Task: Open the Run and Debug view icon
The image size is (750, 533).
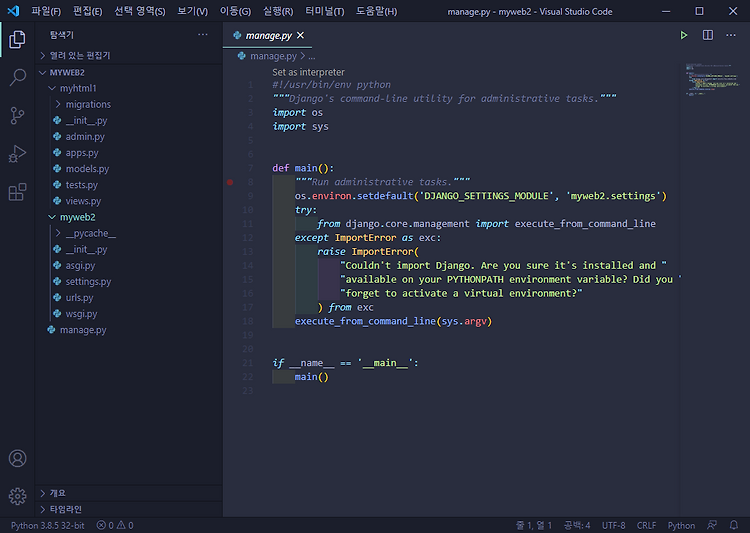Action: [x=17, y=154]
